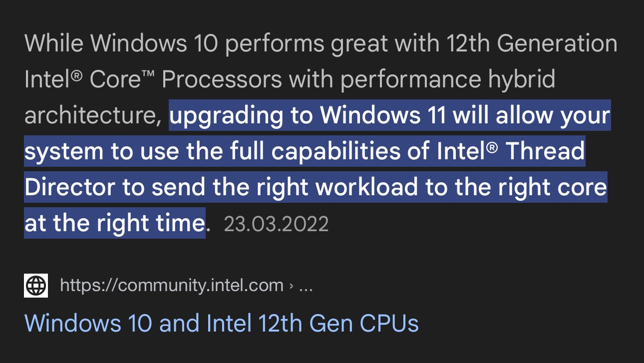Image resolution: width=644 pixels, height=363 pixels.
Task: Click highlighted phrase 'at the right time'
Action: pos(114,223)
